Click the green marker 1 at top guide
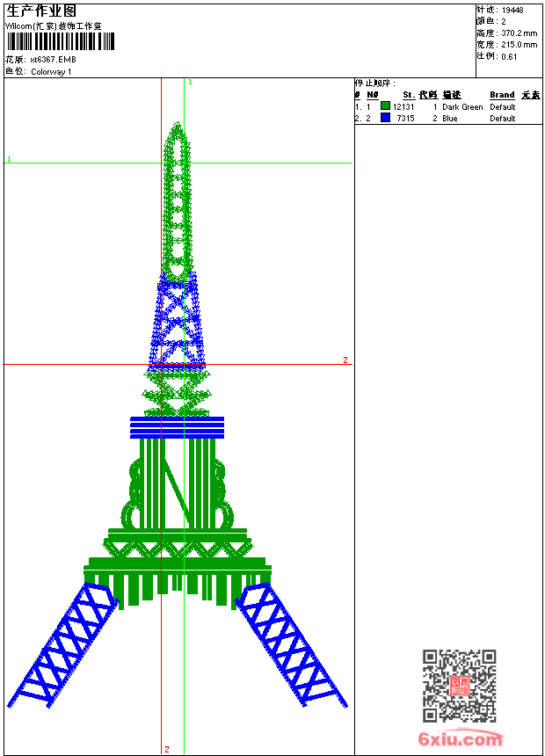The image size is (545, 756). click(190, 82)
